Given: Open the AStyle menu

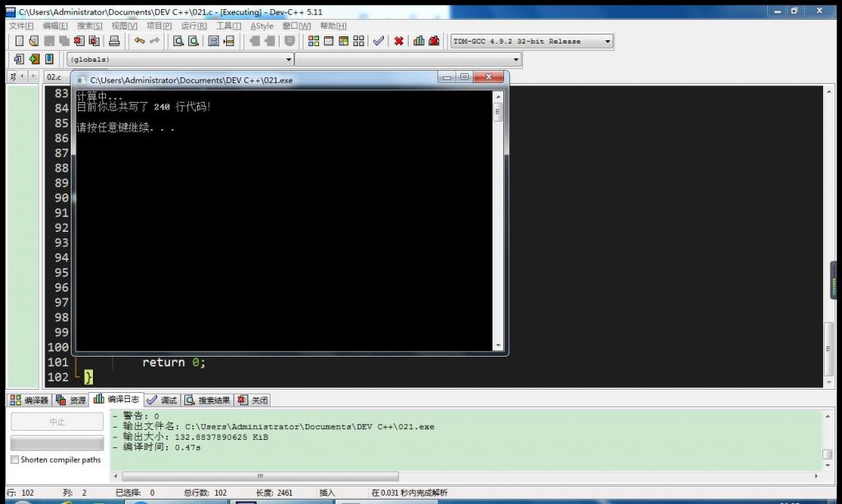Looking at the screenshot, I should pyautogui.click(x=261, y=25).
